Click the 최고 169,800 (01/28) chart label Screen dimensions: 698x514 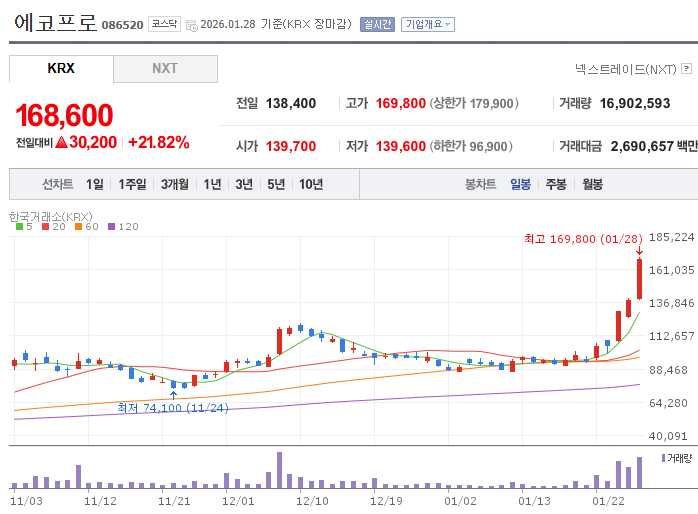[x=583, y=239]
